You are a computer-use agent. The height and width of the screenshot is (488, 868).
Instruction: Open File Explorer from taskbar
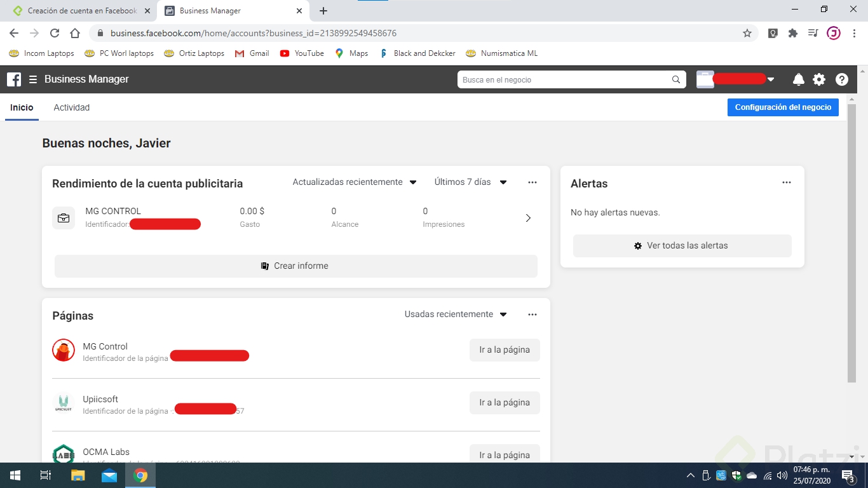click(x=78, y=475)
